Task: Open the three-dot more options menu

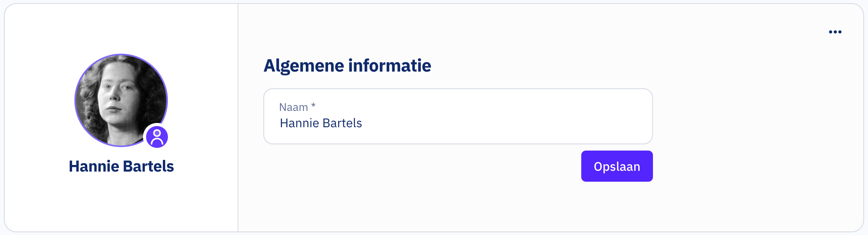Action: 835,32
